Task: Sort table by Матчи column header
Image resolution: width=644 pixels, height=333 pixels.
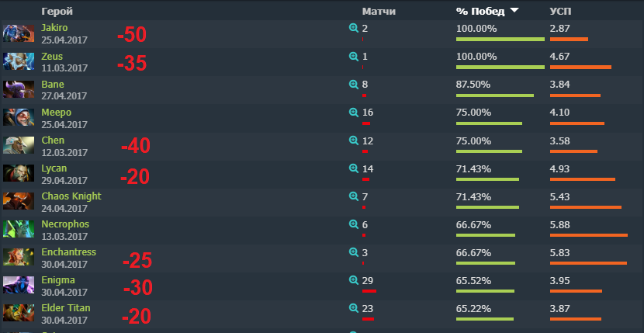Action: pos(379,12)
